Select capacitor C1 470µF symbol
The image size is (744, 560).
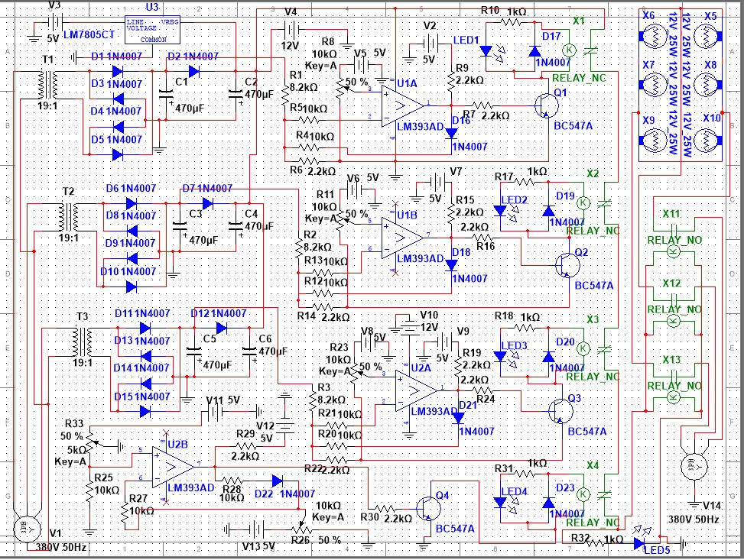click(164, 94)
